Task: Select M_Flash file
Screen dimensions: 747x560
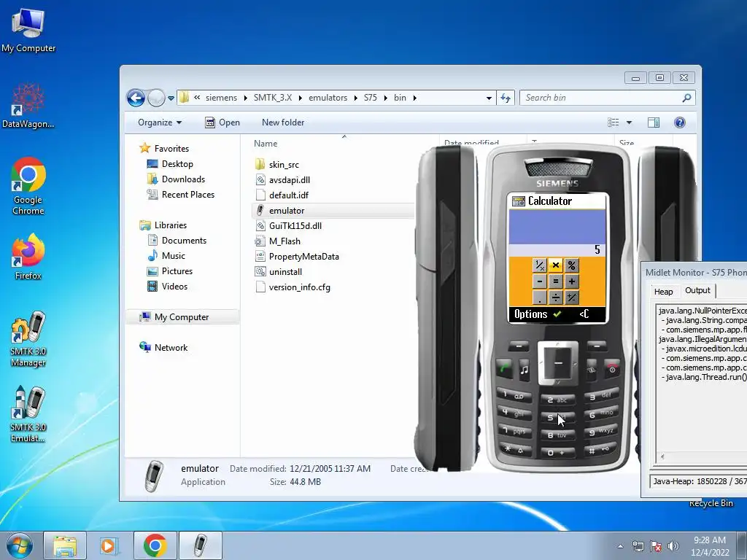Action: (x=285, y=241)
